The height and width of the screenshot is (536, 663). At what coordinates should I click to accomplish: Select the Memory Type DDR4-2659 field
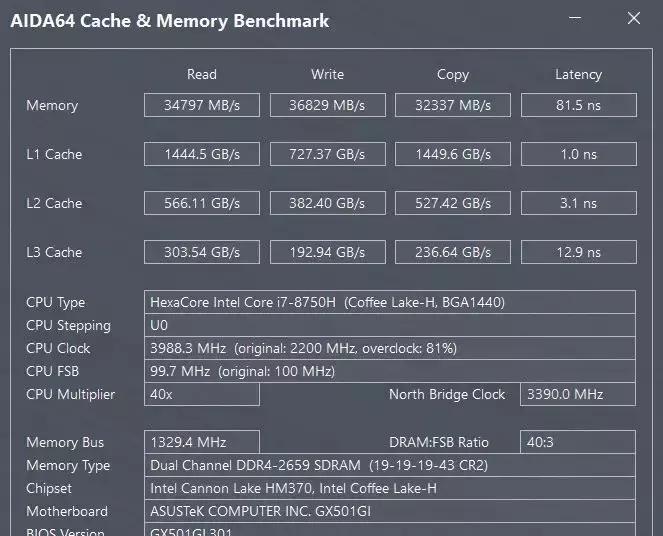[390, 465]
